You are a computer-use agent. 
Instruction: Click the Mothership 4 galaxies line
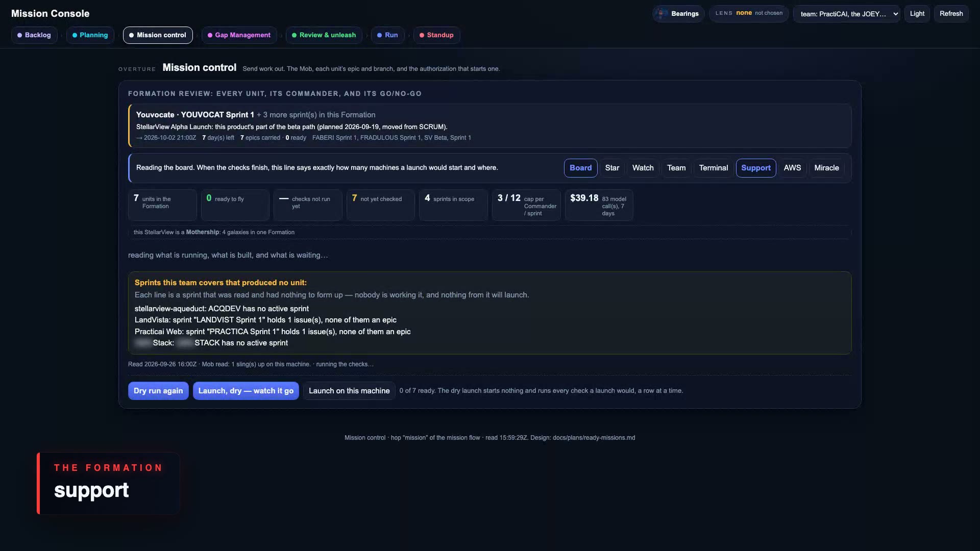click(x=214, y=232)
